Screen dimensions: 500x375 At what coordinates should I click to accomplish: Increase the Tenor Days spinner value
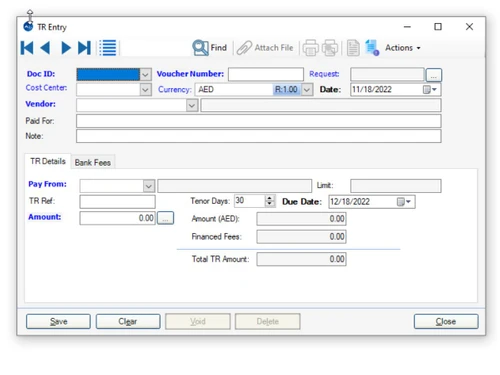tap(270, 198)
